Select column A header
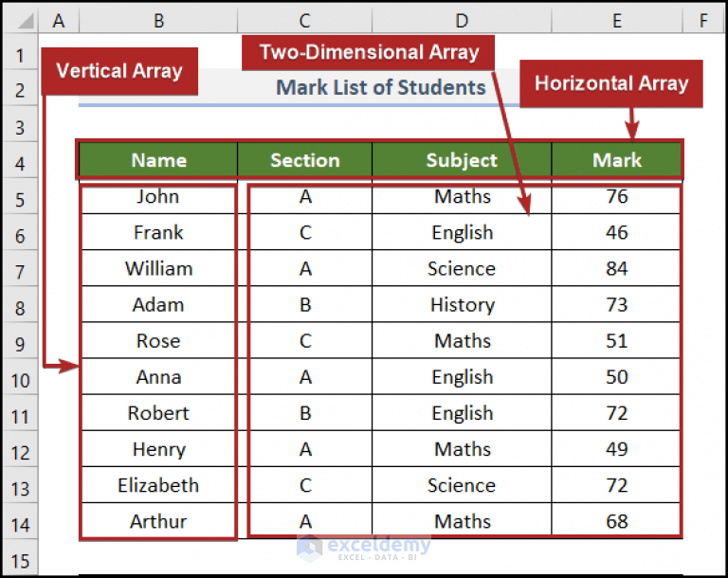Image resolution: width=728 pixels, height=578 pixels. (x=59, y=21)
